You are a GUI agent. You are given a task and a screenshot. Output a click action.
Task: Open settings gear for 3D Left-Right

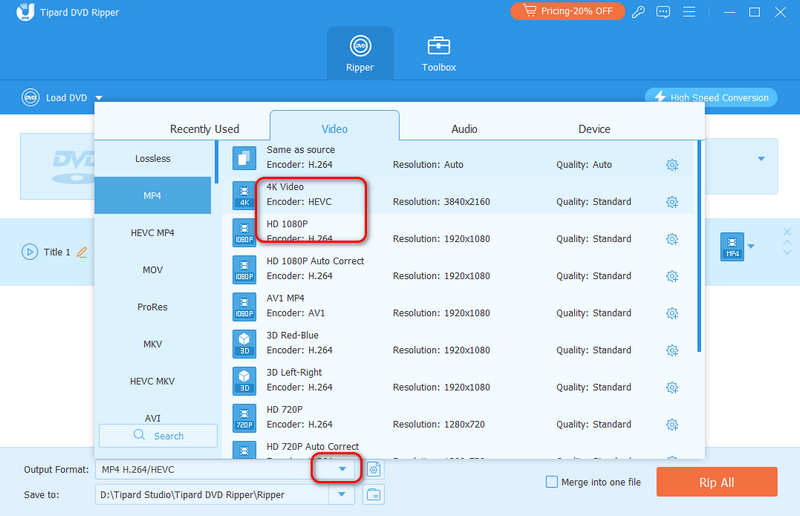672,388
